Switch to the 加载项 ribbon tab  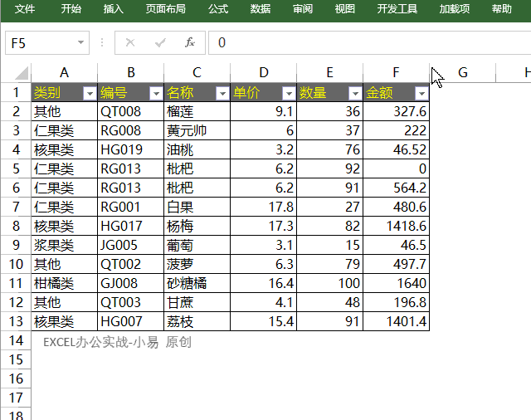tap(455, 9)
